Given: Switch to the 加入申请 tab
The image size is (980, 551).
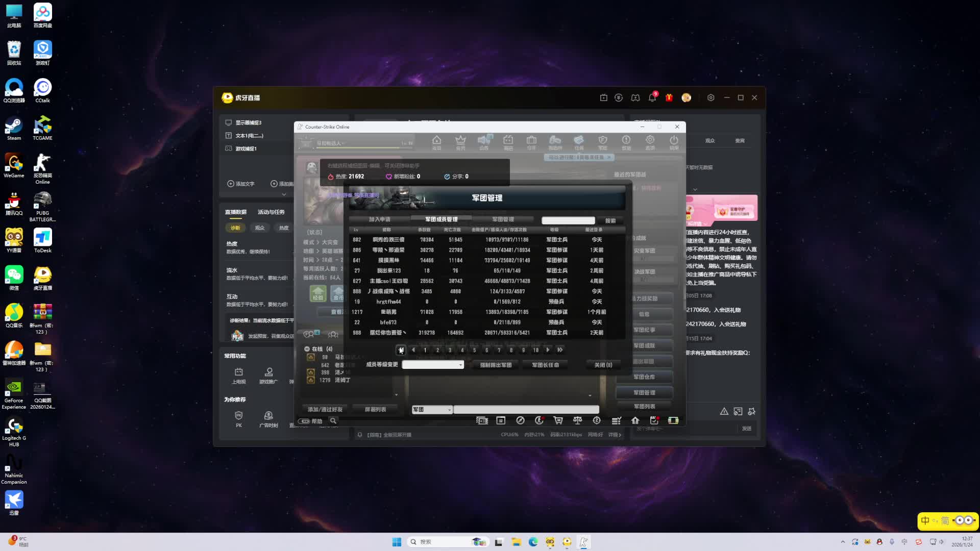Looking at the screenshot, I should point(379,219).
